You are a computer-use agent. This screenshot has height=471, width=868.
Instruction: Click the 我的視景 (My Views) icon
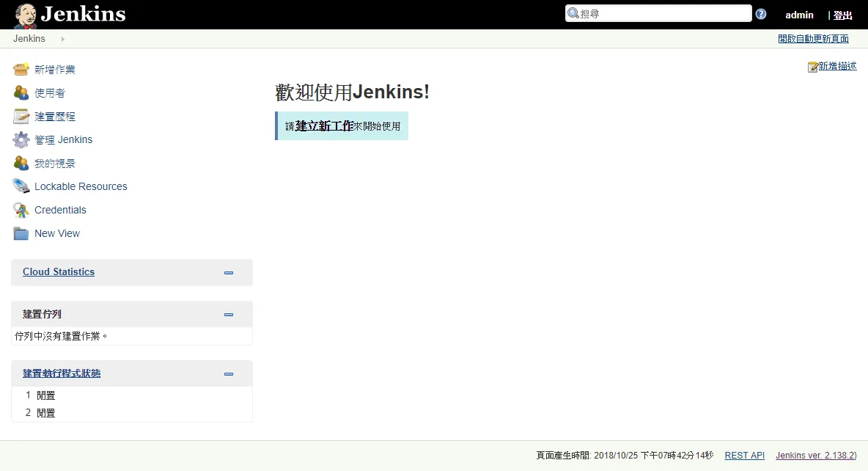[20, 162]
